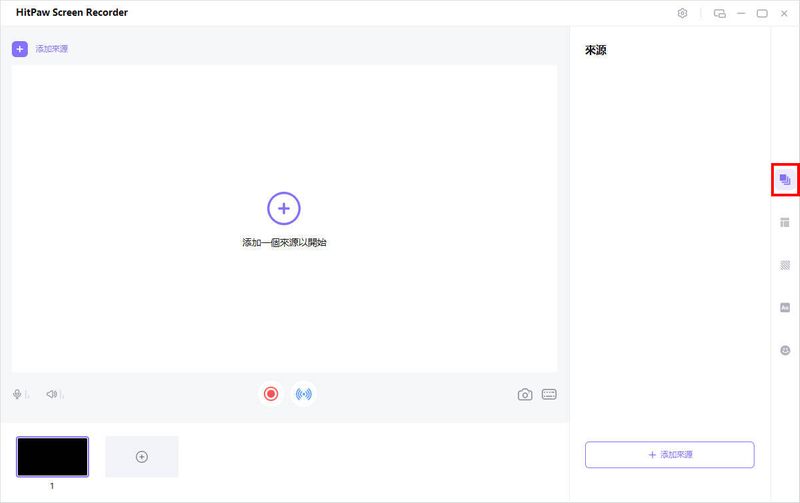Maximize the HitPaw Screen Recorder window

[762, 14]
